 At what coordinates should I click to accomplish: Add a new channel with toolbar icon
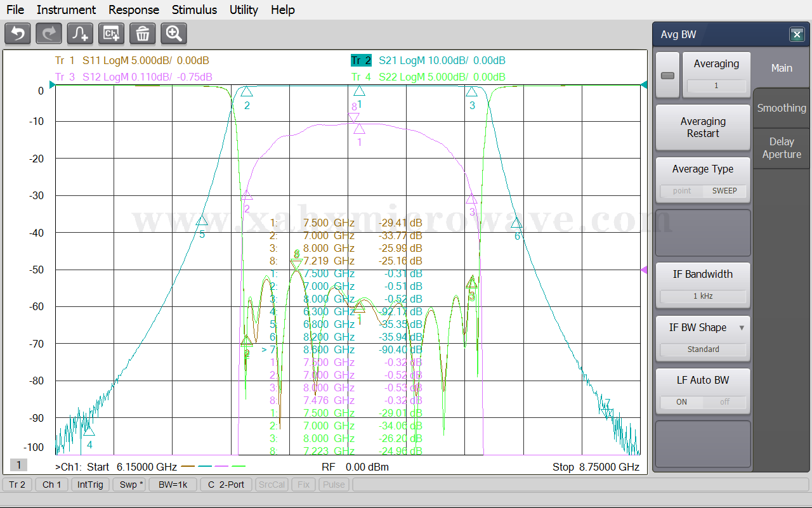click(x=111, y=34)
